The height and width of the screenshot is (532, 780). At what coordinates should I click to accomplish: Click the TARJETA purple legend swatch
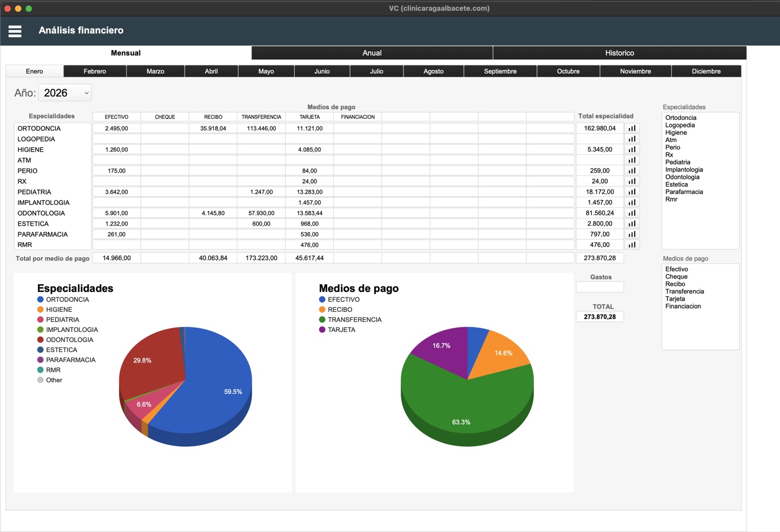(322, 330)
